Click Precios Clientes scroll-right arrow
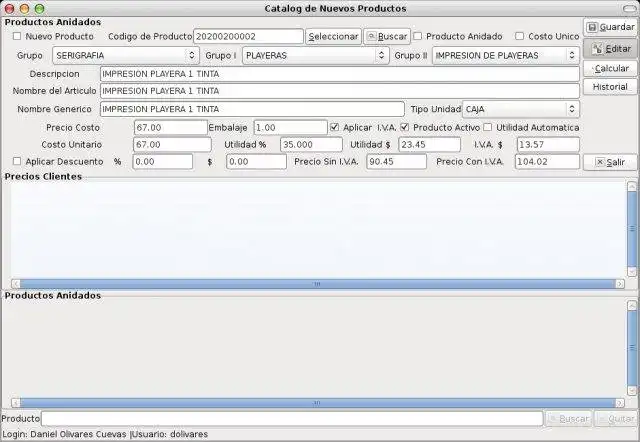Screen dimensions: 640x442 pyautogui.click(x=620, y=284)
